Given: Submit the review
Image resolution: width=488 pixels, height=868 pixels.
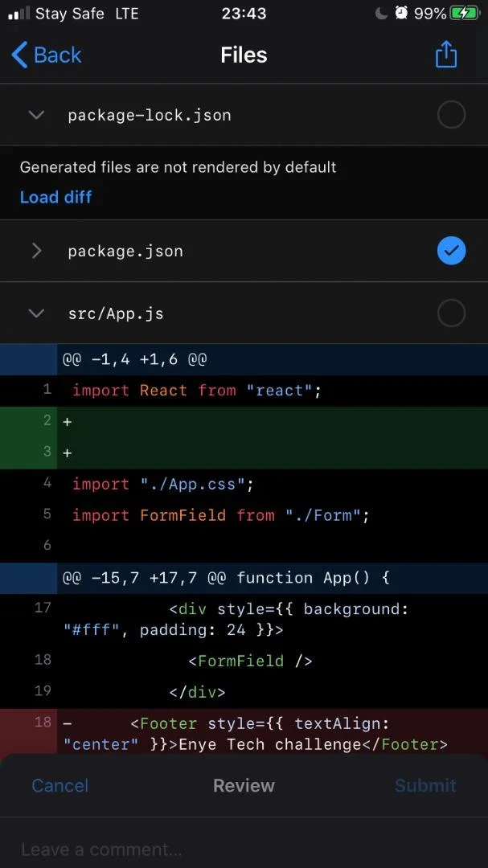Looking at the screenshot, I should pos(425,785).
